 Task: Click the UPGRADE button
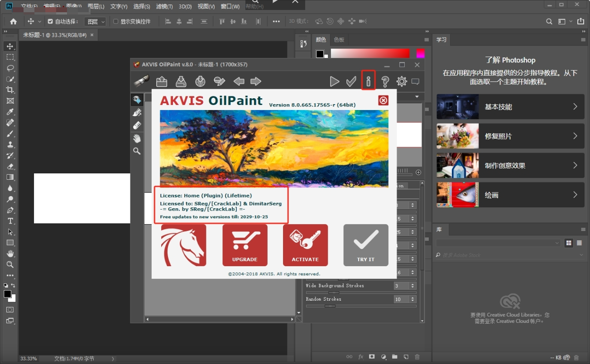245,245
